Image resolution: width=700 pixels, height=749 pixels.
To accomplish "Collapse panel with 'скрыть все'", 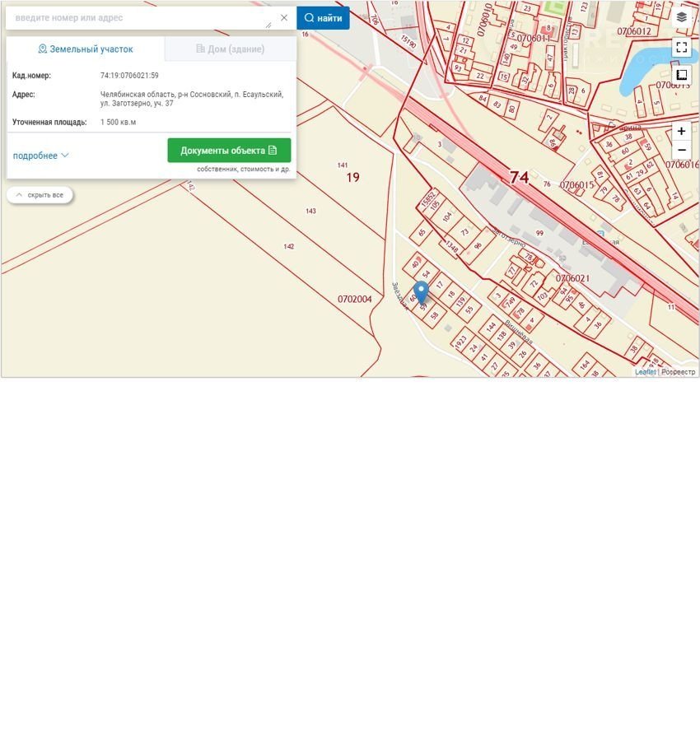I will click(x=40, y=195).
